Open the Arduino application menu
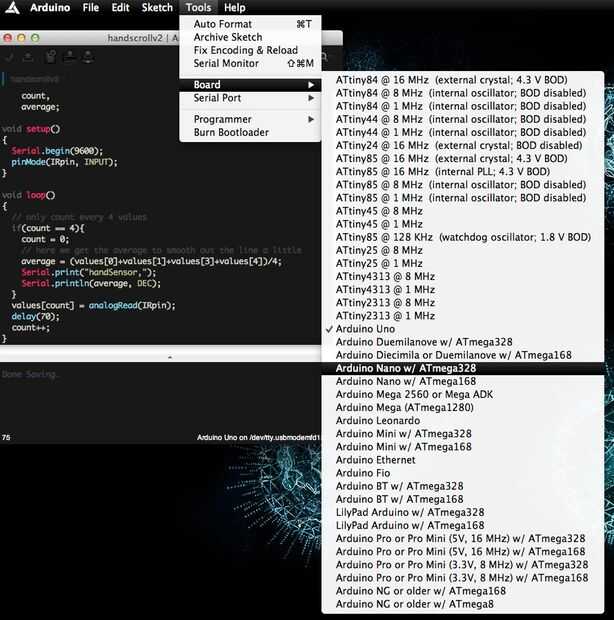The width and height of the screenshot is (614, 620). 50,8
